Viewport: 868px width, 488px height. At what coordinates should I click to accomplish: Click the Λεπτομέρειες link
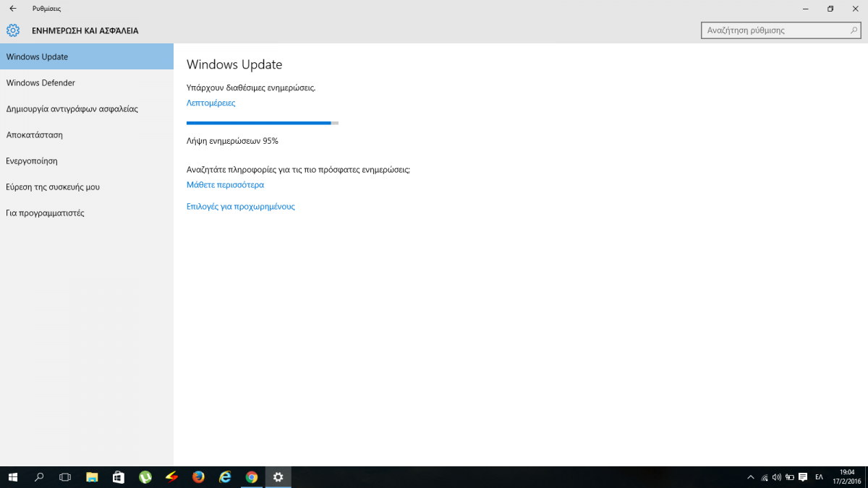[210, 103]
